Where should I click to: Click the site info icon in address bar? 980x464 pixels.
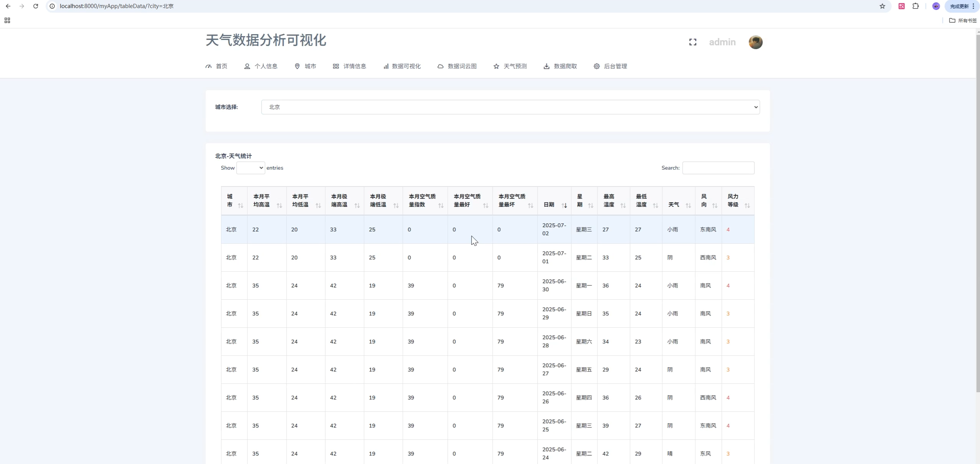52,6
